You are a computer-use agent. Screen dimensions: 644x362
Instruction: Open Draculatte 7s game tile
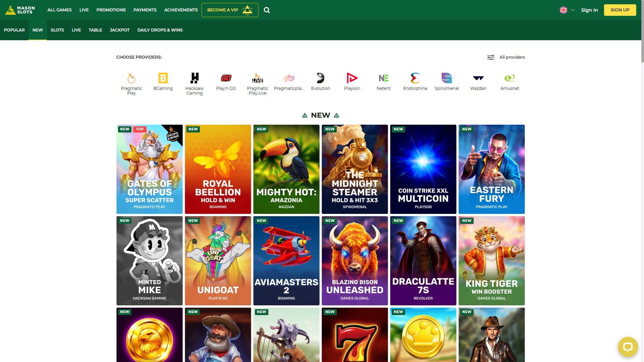(423, 261)
